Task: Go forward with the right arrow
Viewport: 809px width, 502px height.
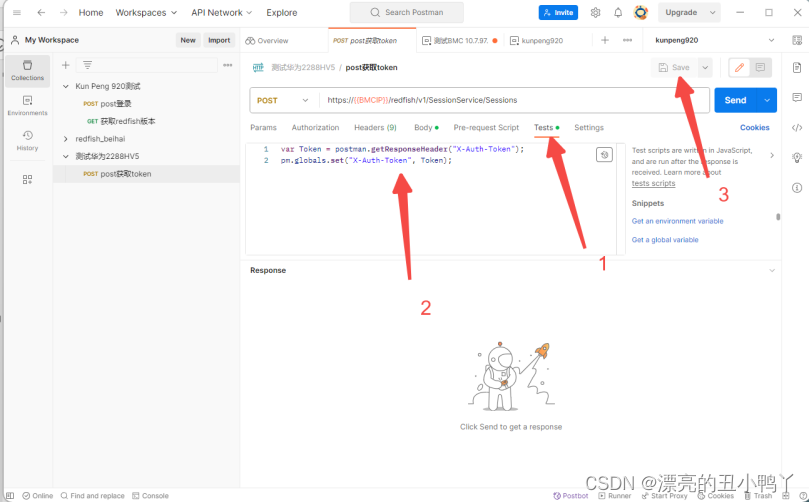Action: pyautogui.click(x=63, y=12)
